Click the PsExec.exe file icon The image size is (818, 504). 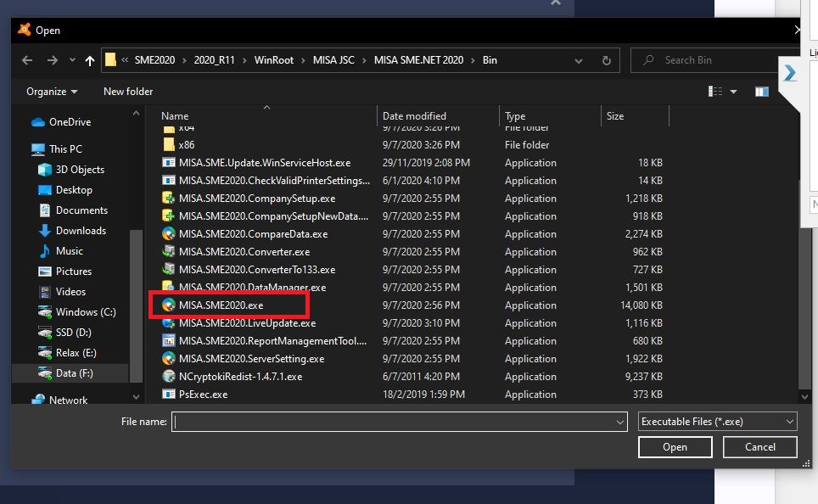[169, 395]
